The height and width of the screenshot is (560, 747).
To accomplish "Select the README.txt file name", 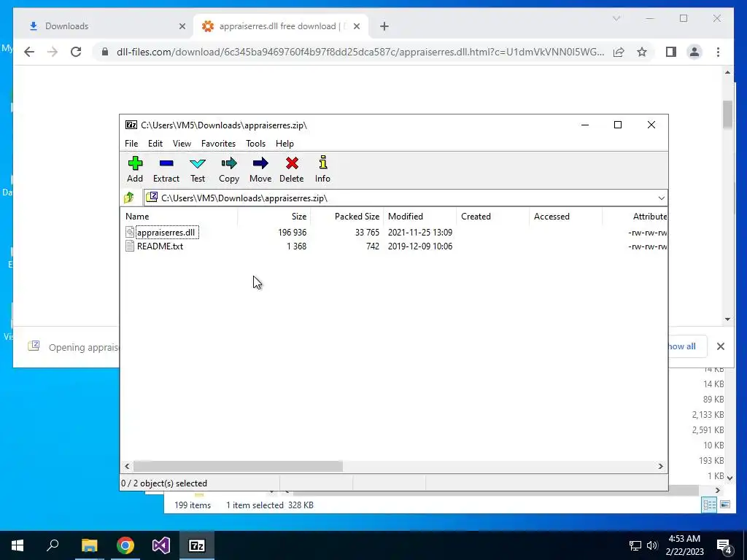I will [160, 246].
